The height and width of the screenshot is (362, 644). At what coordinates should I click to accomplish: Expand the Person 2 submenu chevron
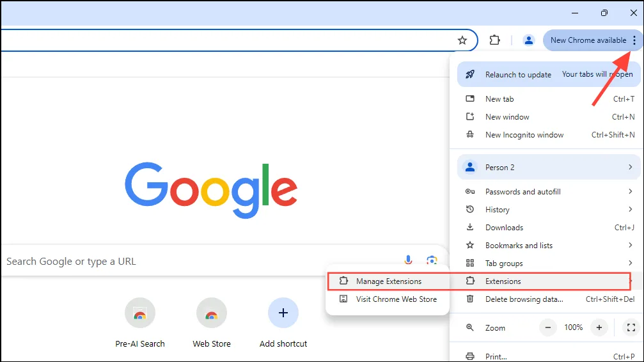pos(630,167)
